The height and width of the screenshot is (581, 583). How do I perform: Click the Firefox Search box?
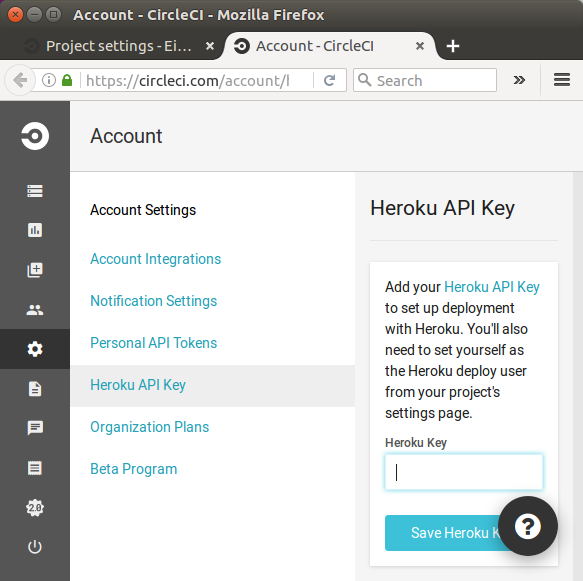click(x=425, y=80)
